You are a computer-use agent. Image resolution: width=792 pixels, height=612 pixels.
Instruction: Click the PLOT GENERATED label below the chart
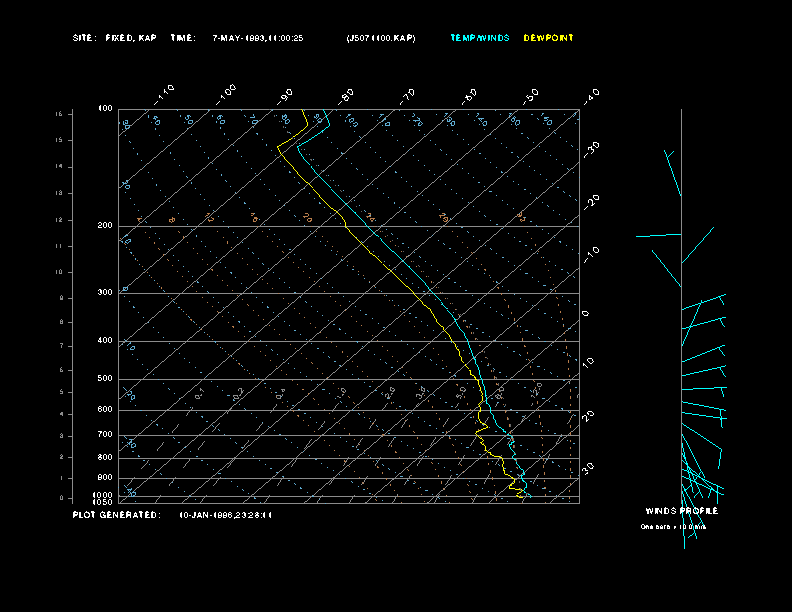pos(115,515)
